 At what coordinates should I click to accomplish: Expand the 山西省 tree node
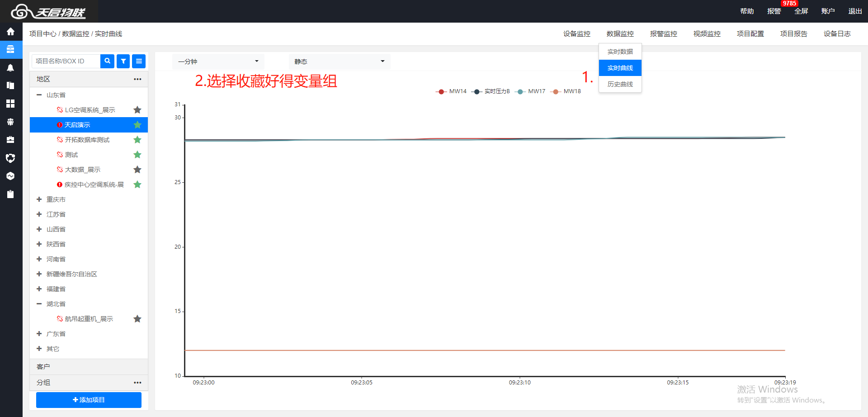tap(39, 229)
